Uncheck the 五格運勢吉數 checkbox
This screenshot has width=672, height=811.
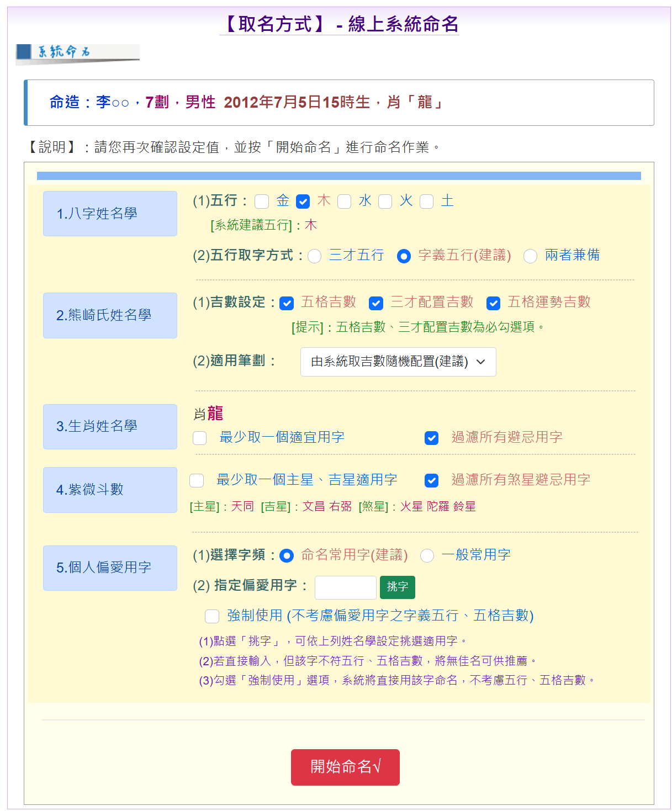pos(493,303)
